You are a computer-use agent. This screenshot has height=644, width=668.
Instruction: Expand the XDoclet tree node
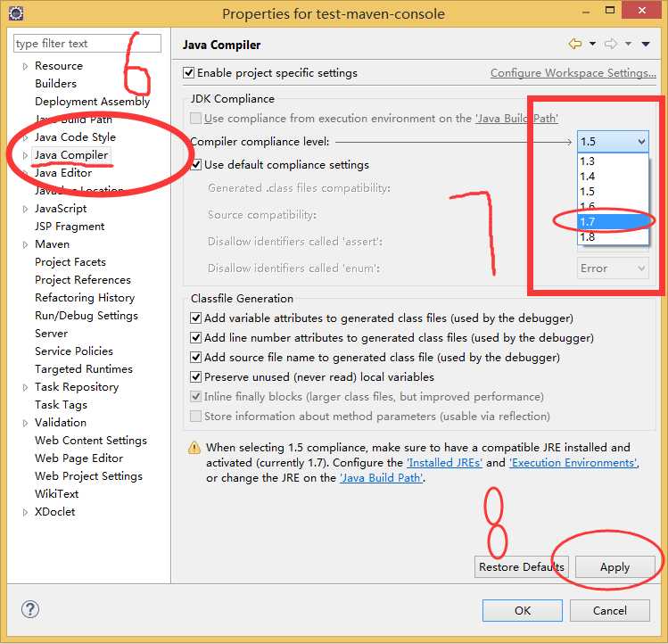coord(25,512)
